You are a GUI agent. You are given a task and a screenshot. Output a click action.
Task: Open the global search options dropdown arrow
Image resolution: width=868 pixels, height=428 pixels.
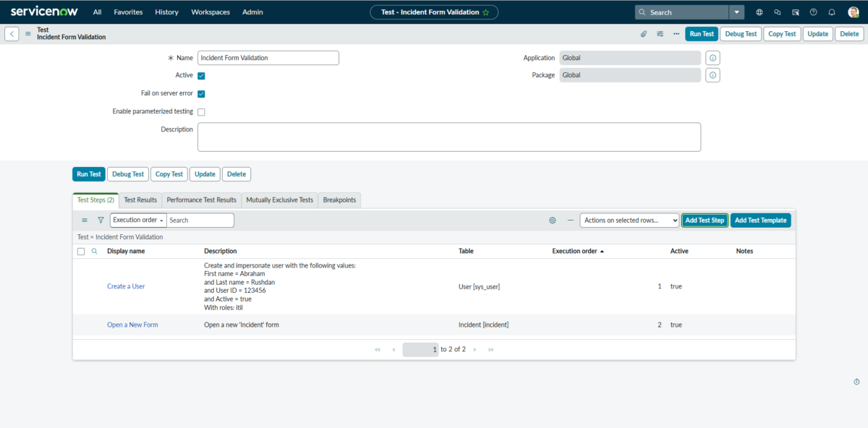coord(736,12)
